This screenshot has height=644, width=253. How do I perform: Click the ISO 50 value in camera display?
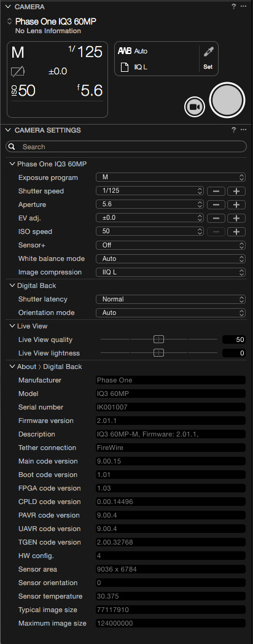pos(23,91)
